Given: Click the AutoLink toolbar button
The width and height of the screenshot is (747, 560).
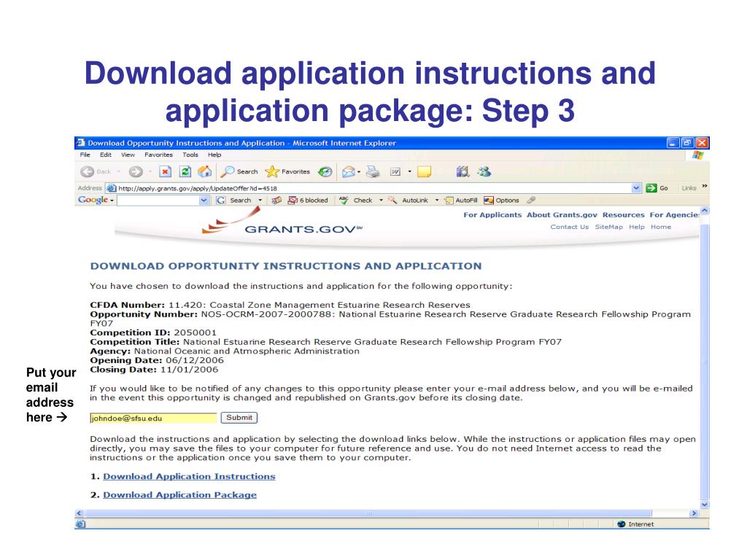Looking at the screenshot, I should tap(408, 201).
